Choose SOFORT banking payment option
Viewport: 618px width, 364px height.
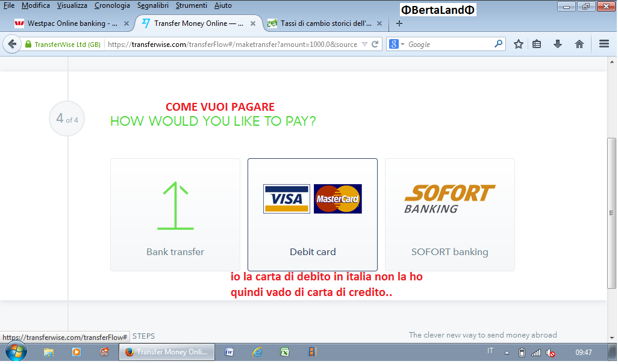[x=450, y=214]
